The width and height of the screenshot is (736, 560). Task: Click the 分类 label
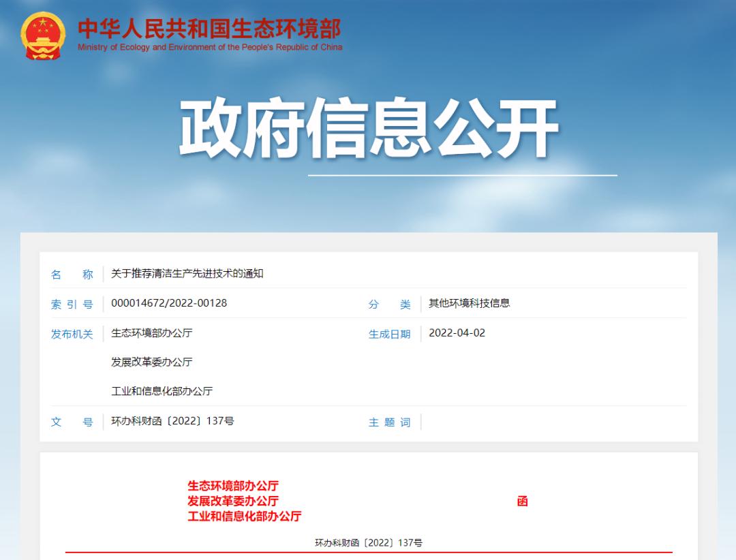[390, 305]
